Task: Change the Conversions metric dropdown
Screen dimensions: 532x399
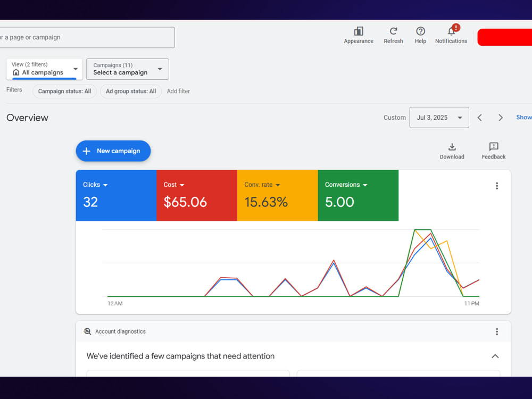Action: 346,185
